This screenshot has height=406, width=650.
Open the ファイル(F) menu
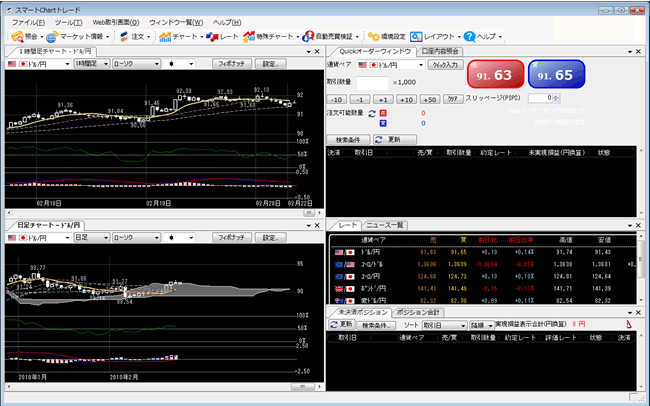coord(28,22)
